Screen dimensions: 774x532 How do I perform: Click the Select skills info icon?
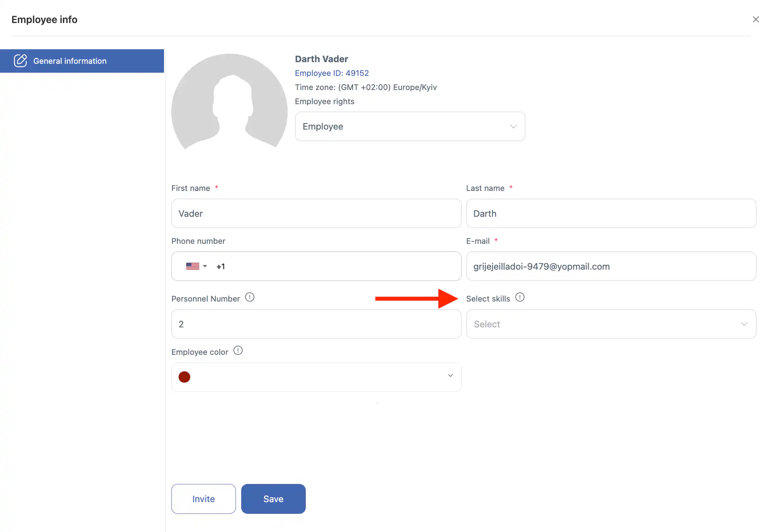(520, 297)
